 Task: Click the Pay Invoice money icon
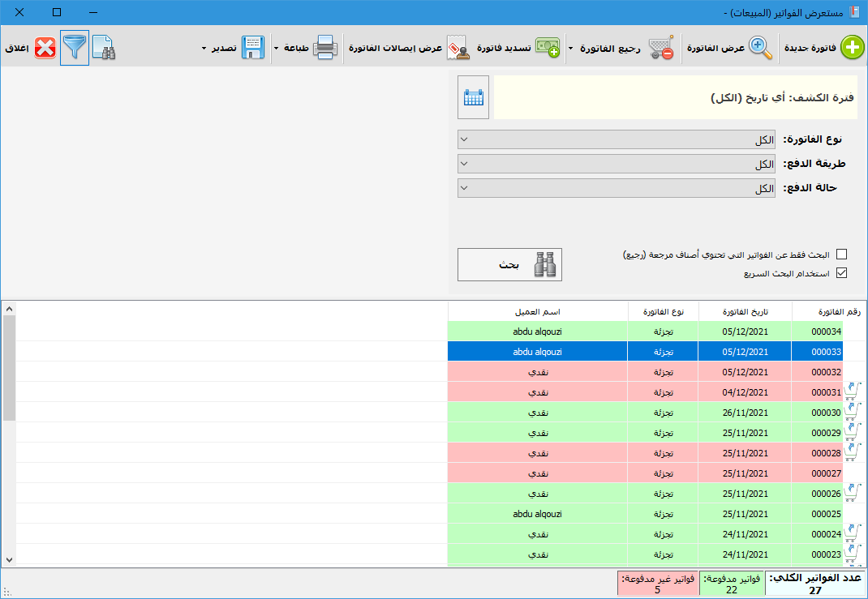click(x=548, y=48)
